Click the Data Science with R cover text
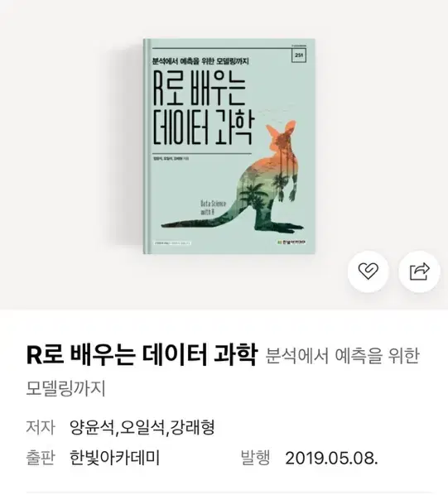Image resolution: width=448 pixels, height=495 pixels. tap(214, 207)
